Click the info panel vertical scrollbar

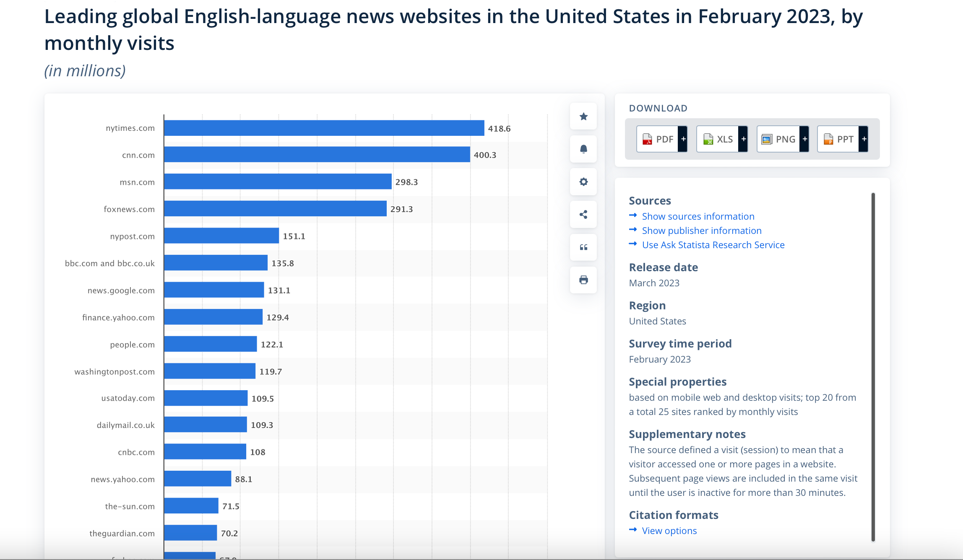point(873,367)
